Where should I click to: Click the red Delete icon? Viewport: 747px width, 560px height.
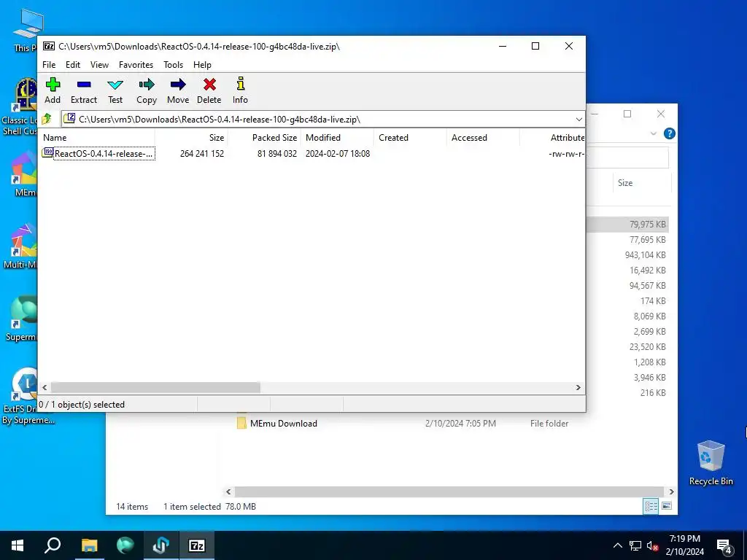point(209,90)
